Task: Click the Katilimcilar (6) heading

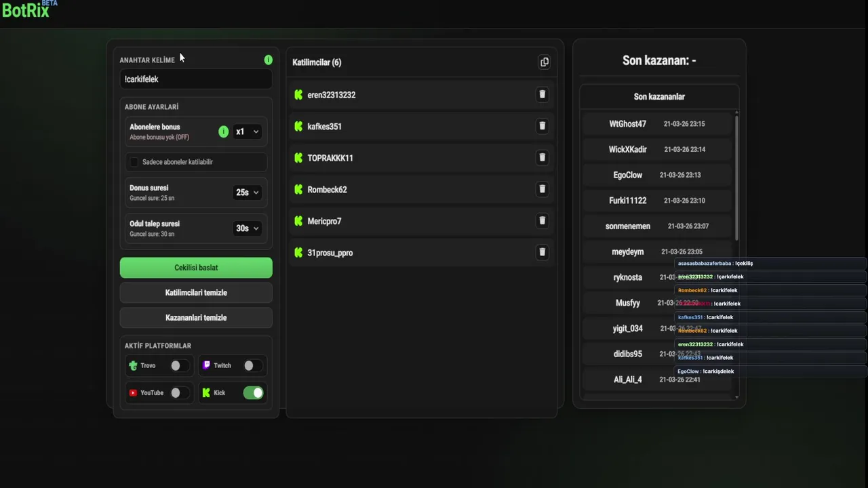Action: tap(317, 62)
